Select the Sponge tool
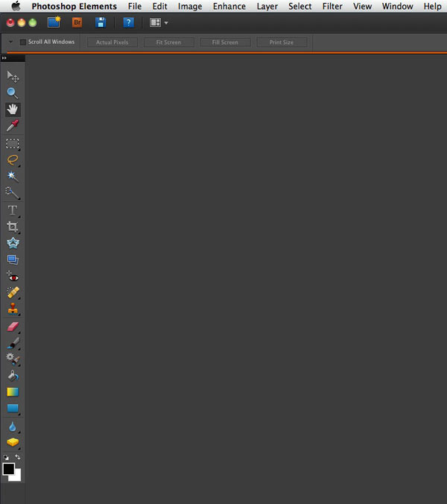Screen dimensions: 447x504 coord(13,443)
